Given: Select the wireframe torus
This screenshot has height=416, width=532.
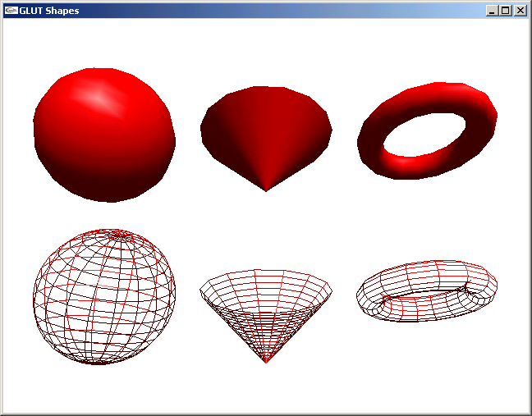Looking at the screenshot, I should point(427,291).
